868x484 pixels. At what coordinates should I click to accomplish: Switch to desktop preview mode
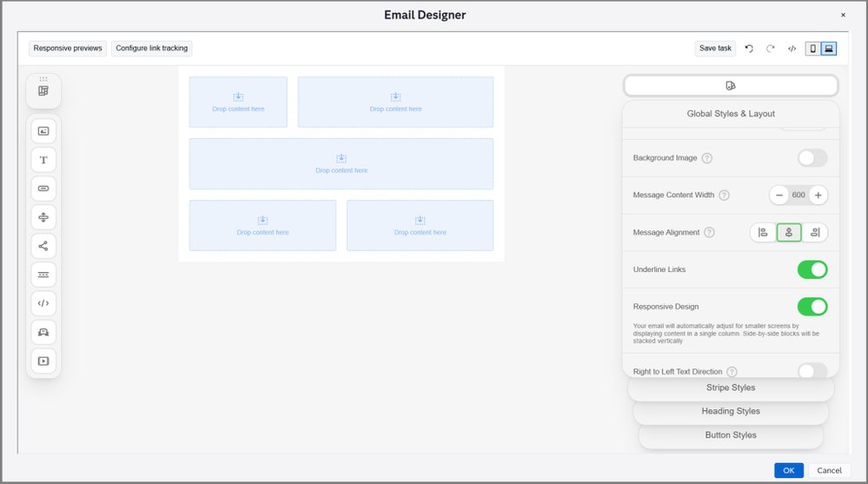coord(829,49)
